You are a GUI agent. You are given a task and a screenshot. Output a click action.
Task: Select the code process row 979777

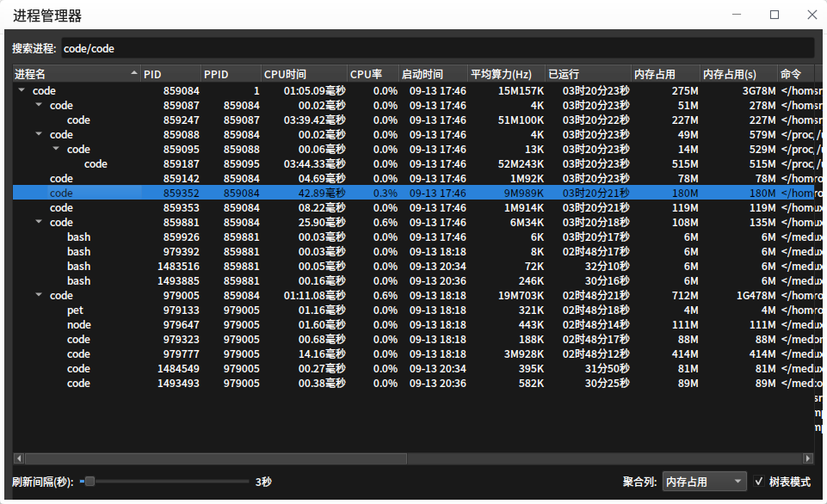413,353
